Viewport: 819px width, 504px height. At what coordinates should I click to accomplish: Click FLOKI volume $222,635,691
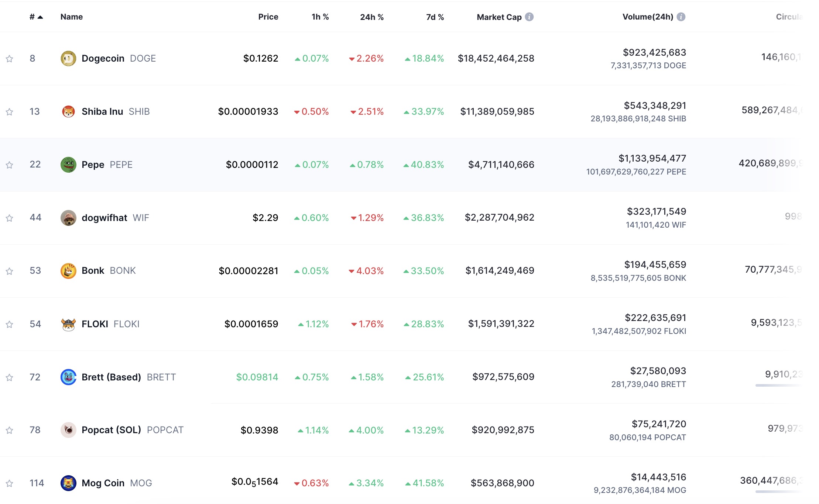[x=655, y=318]
